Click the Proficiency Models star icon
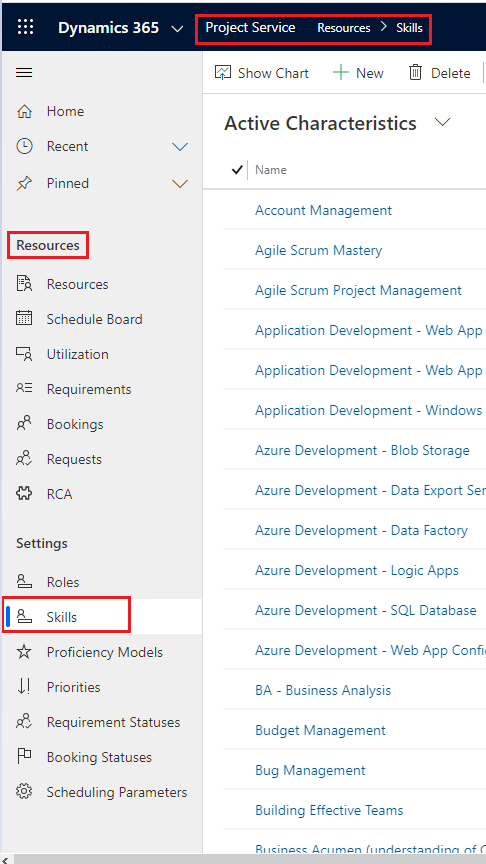This screenshot has width=486, height=864. (24, 652)
